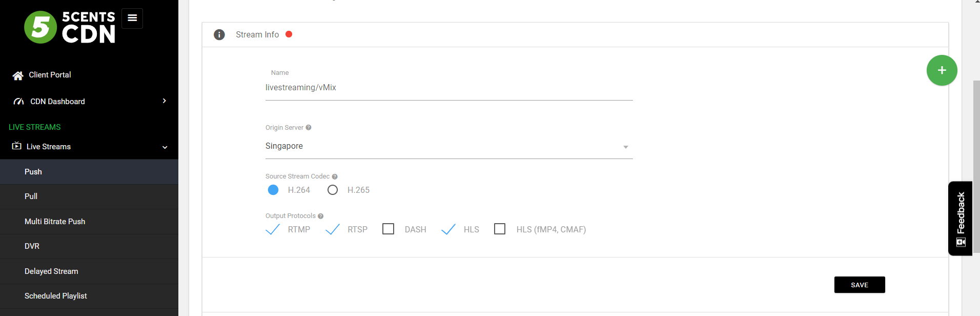Screen dimensions: 980x316
Task: Click the SAVE button
Action: (x=860, y=285)
